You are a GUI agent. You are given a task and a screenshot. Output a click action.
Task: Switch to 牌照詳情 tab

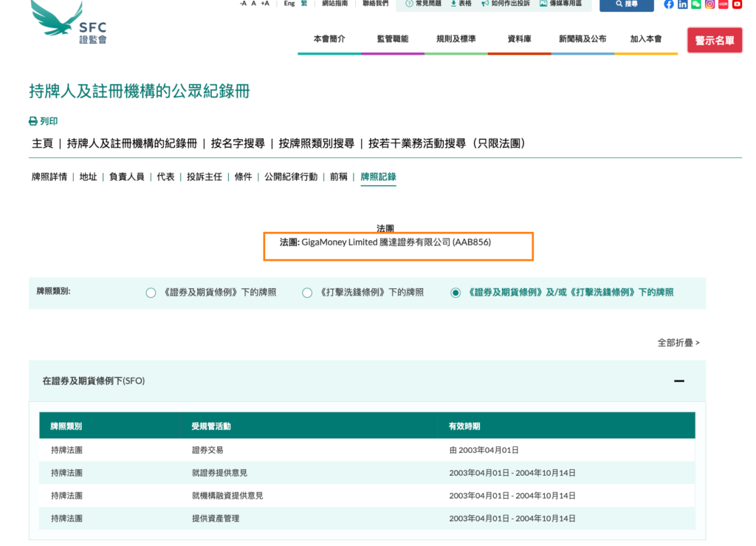(x=49, y=177)
